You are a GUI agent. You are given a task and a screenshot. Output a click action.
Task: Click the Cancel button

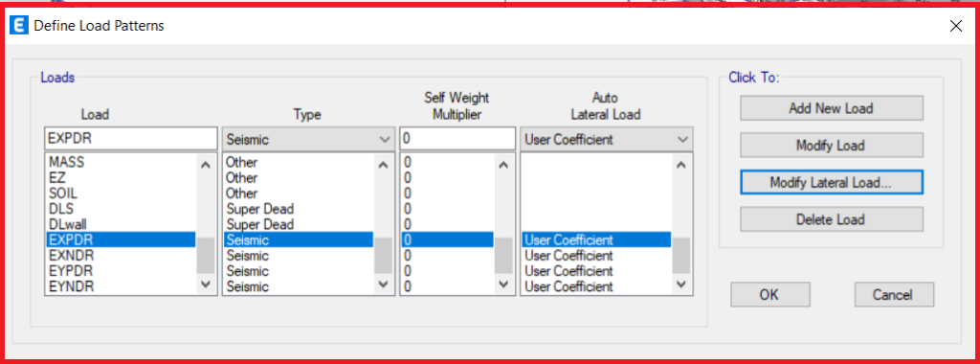point(894,295)
